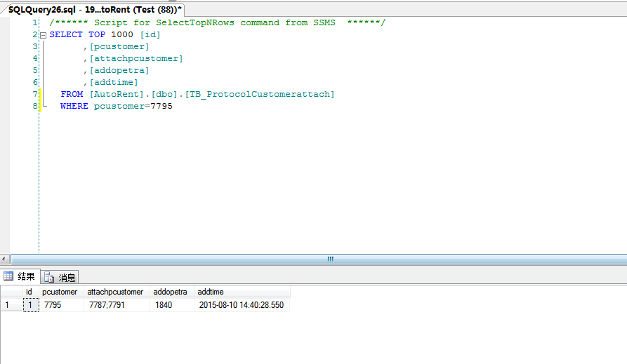Screen dimensions: 627x364
Task: Click the messages document icon on 消息 tab
Action: 48,277
